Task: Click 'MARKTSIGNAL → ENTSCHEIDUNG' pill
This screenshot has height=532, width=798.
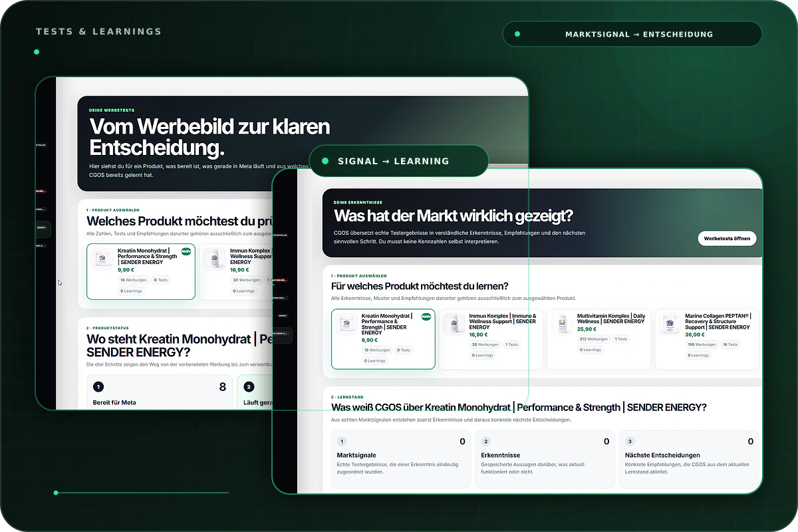Action: point(632,34)
